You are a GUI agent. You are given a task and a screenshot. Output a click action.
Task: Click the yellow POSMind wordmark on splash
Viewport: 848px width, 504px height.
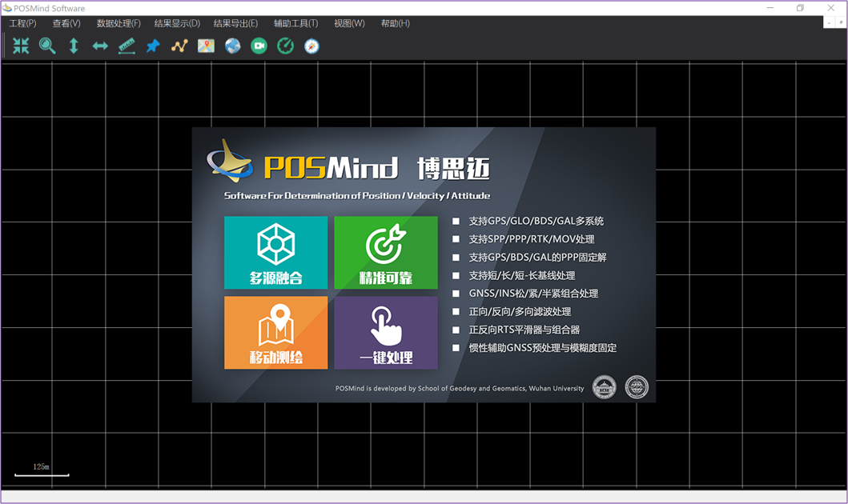coord(331,167)
